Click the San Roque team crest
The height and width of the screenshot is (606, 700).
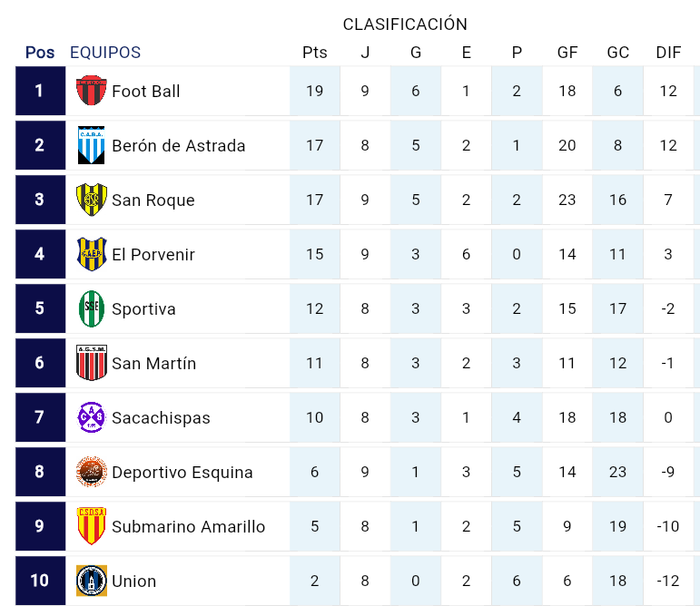91,200
